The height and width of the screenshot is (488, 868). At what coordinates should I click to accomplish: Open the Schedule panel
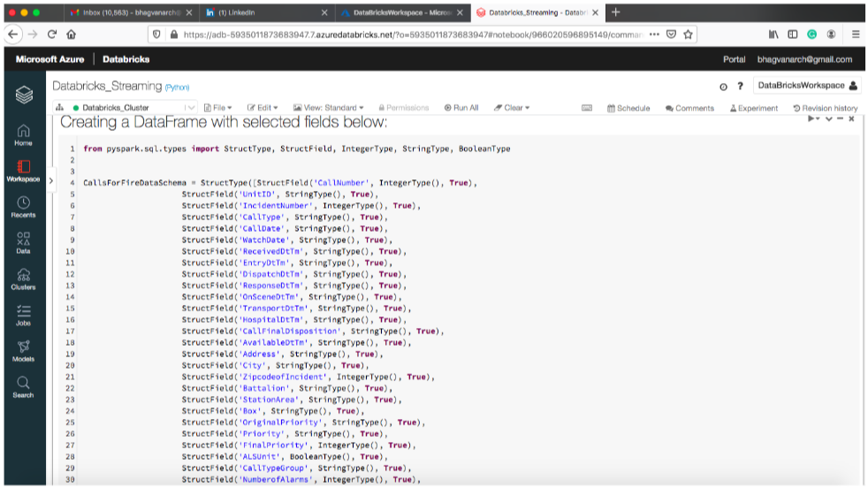point(628,108)
